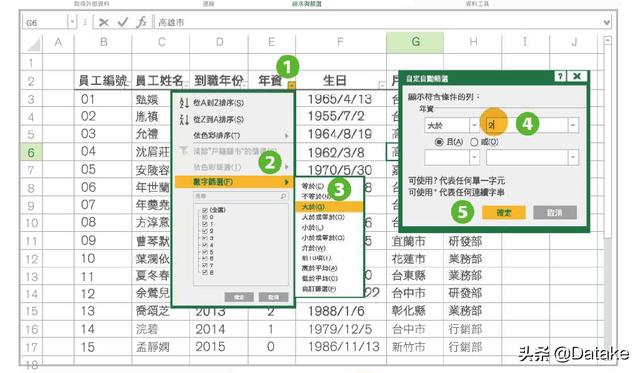The width and height of the screenshot is (640, 373).
Task: Select 介於(W) in the number filter submenu
Action: point(313,248)
